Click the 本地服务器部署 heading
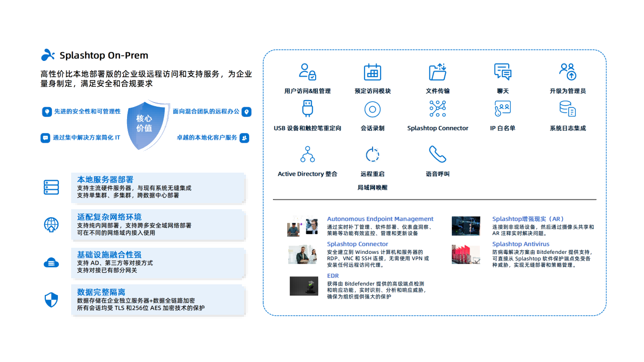The width and height of the screenshot is (644, 362). tap(105, 179)
